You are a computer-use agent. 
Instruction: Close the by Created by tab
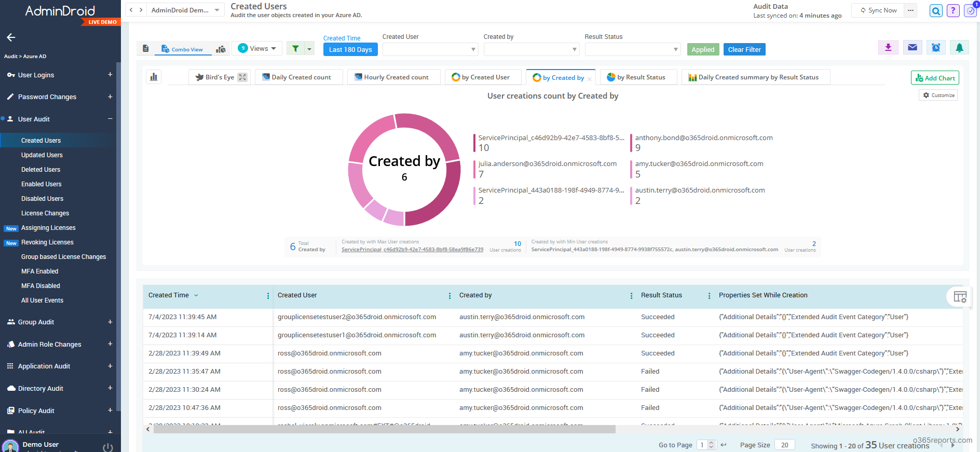tap(589, 79)
